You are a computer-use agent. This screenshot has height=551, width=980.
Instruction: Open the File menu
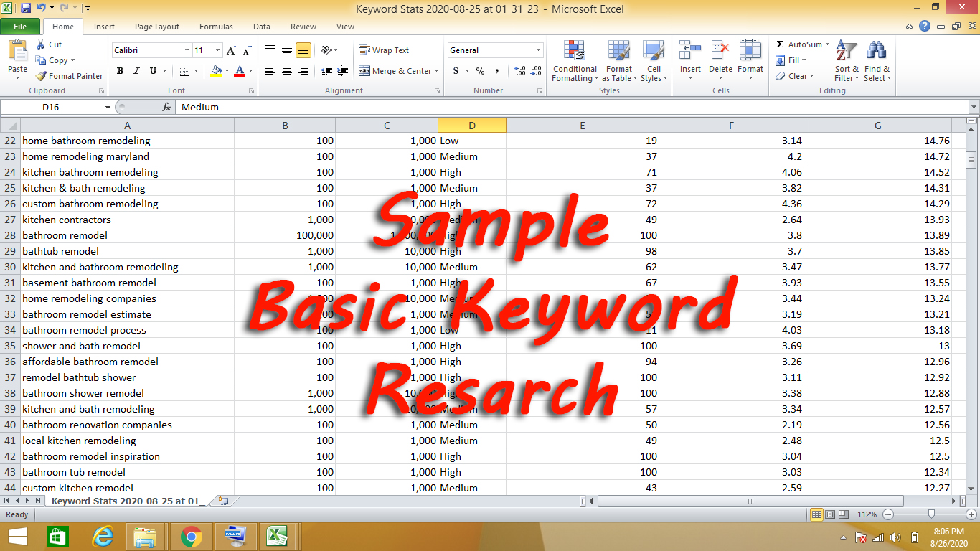[20, 26]
